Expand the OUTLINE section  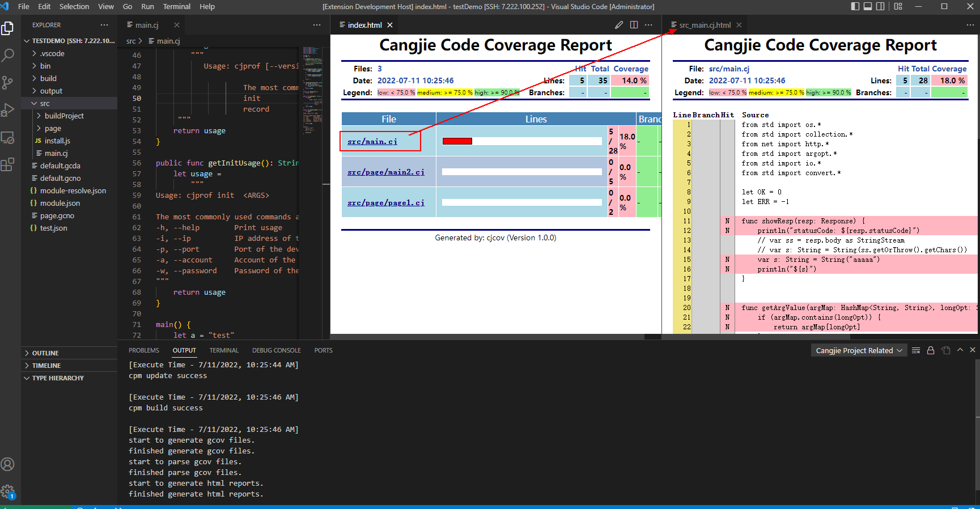pyautogui.click(x=45, y=353)
